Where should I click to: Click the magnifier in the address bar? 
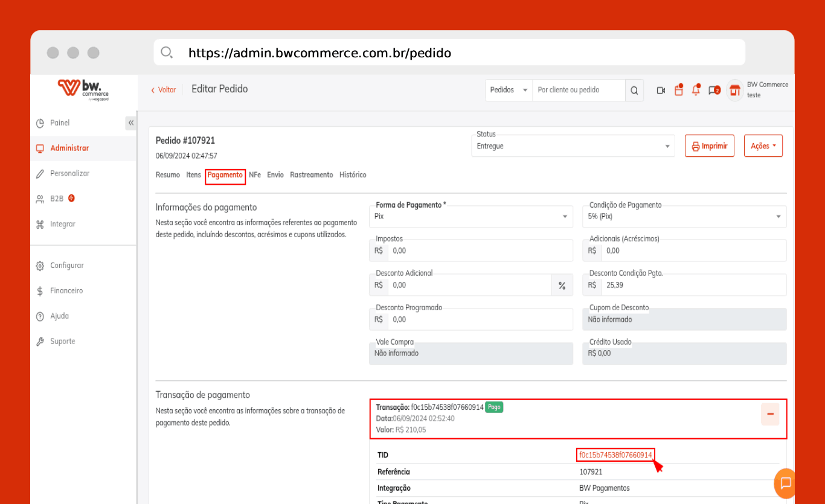coord(167,53)
